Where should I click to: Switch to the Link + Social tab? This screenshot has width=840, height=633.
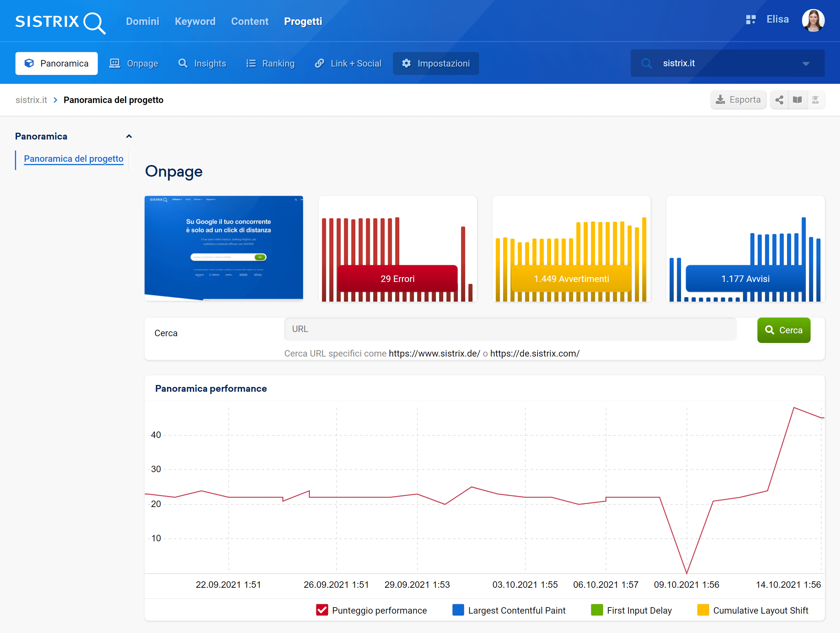[x=348, y=63]
